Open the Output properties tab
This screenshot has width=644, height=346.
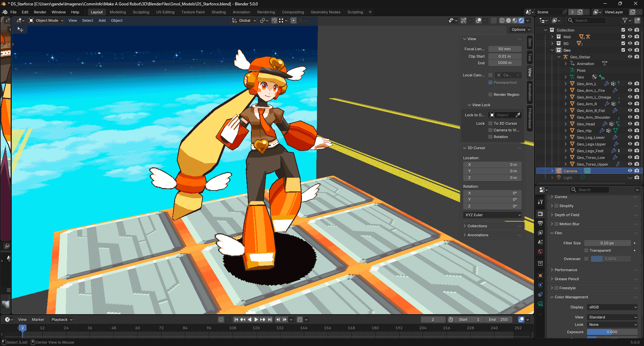point(540,223)
